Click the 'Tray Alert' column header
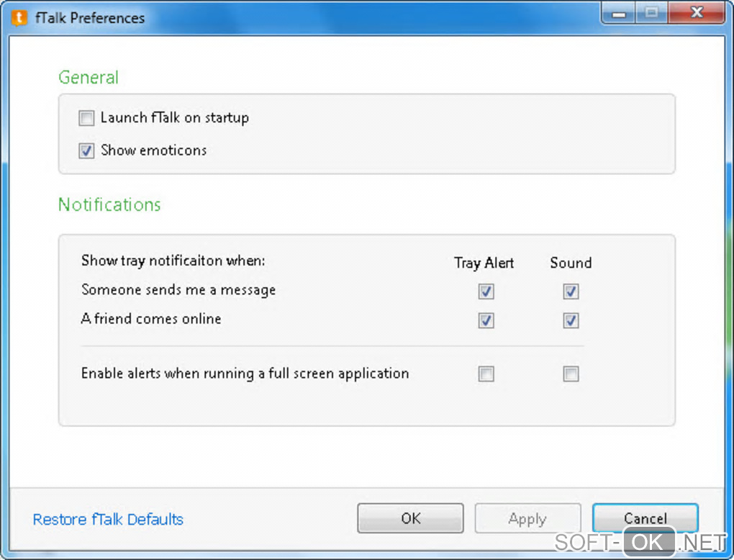 click(x=484, y=263)
